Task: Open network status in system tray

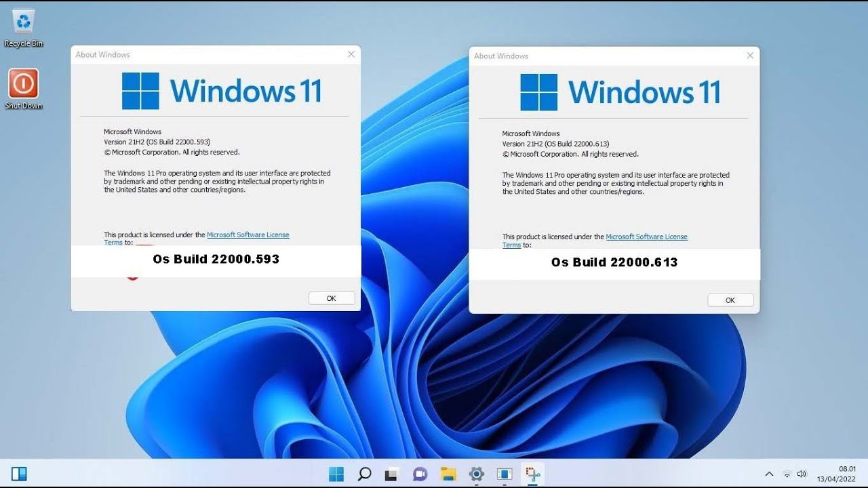Action: click(787, 474)
